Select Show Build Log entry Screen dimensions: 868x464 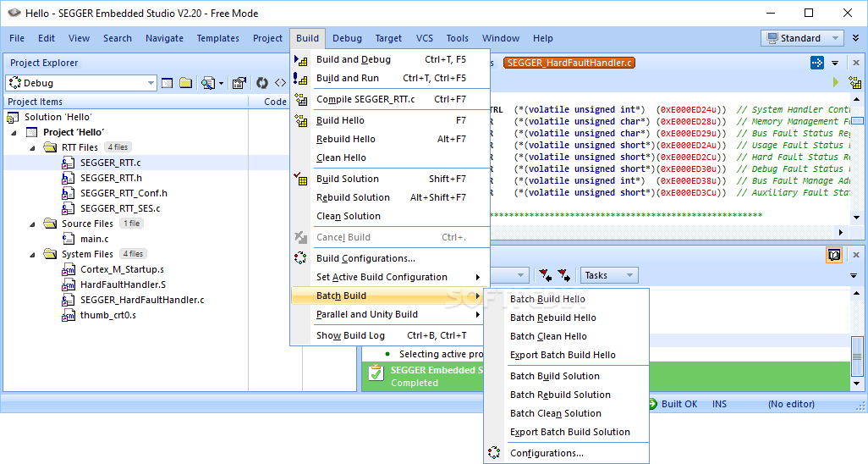(x=390, y=335)
